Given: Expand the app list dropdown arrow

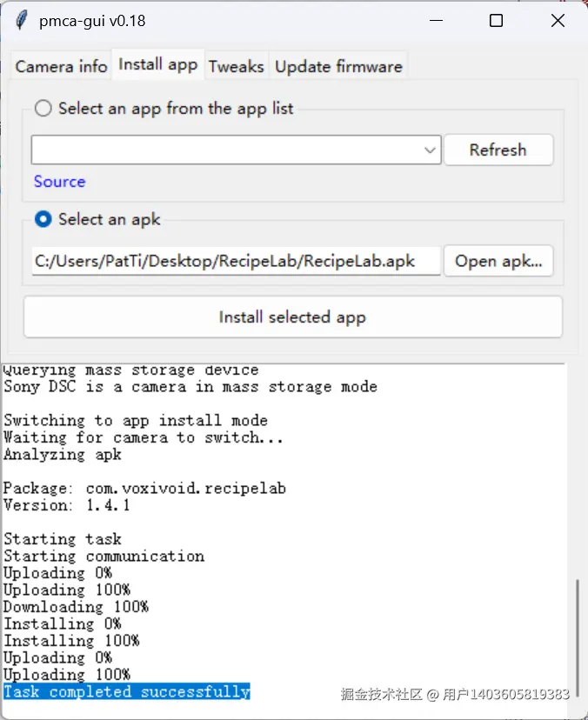Looking at the screenshot, I should (430, 150).
